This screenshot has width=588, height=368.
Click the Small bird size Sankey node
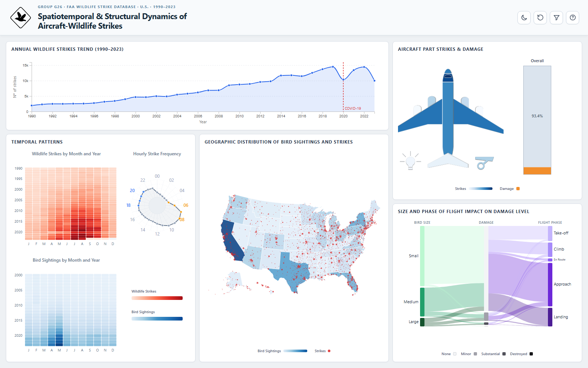click(422, 256)
